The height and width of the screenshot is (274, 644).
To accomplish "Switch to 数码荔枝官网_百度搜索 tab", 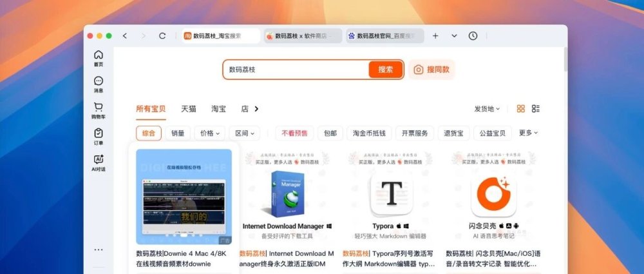I will click(385, 36).
